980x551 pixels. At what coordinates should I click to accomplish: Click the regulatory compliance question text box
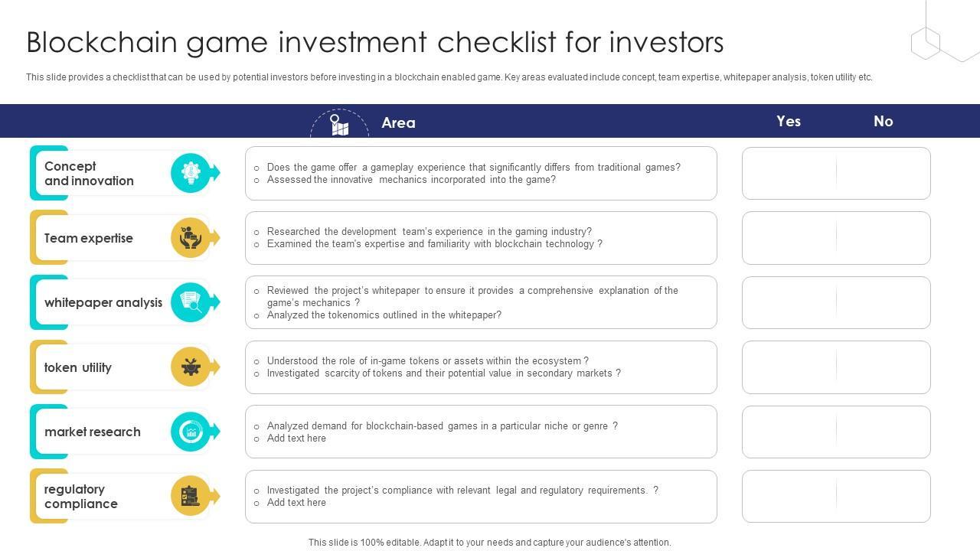pos(481,497)
